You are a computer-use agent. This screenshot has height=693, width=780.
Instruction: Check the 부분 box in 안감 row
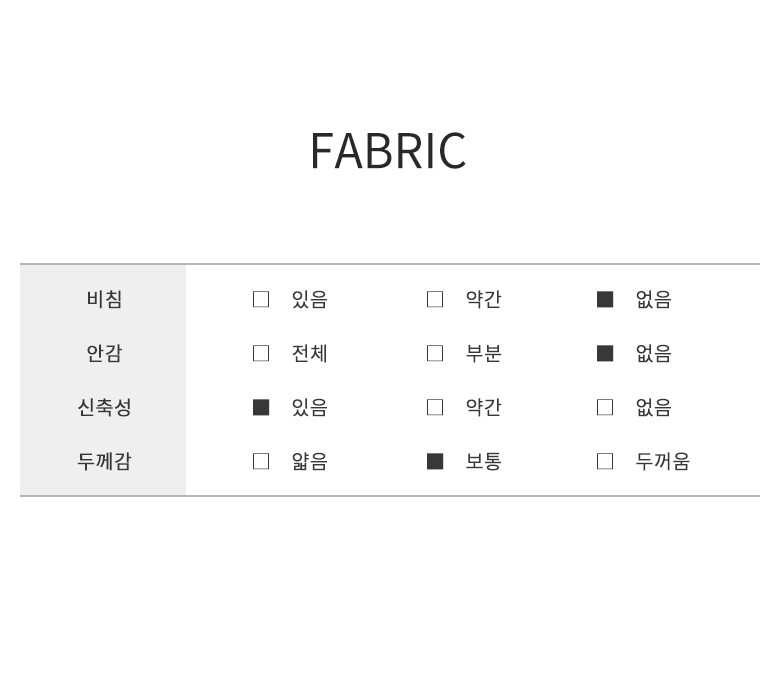pyautogui.click(x=435, y=353)
